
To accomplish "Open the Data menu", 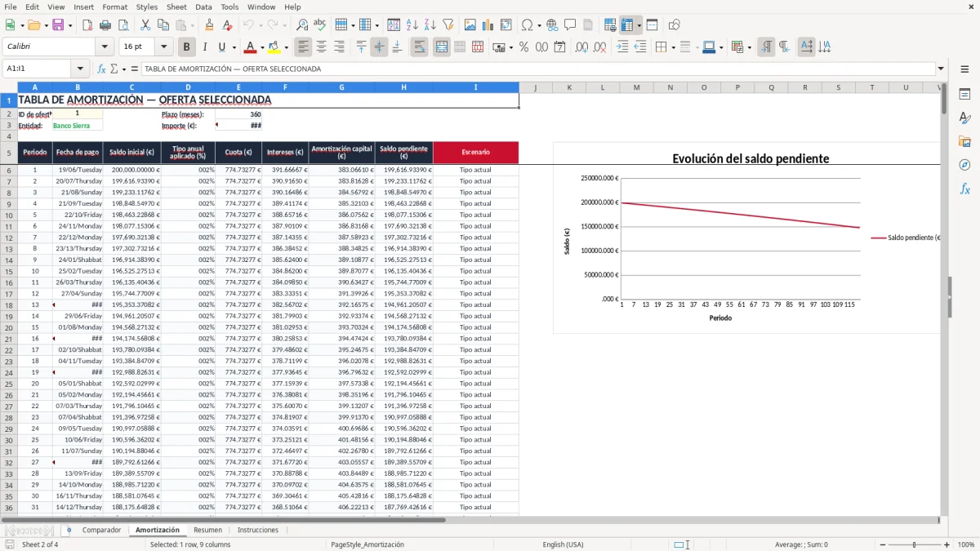I will pyautogui.click(x=203, y=7).
